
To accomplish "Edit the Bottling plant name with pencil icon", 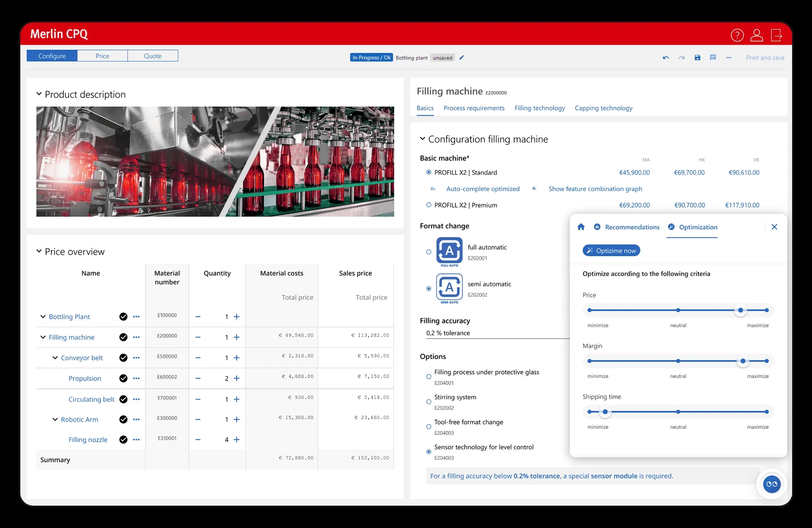I will [462, 58].
